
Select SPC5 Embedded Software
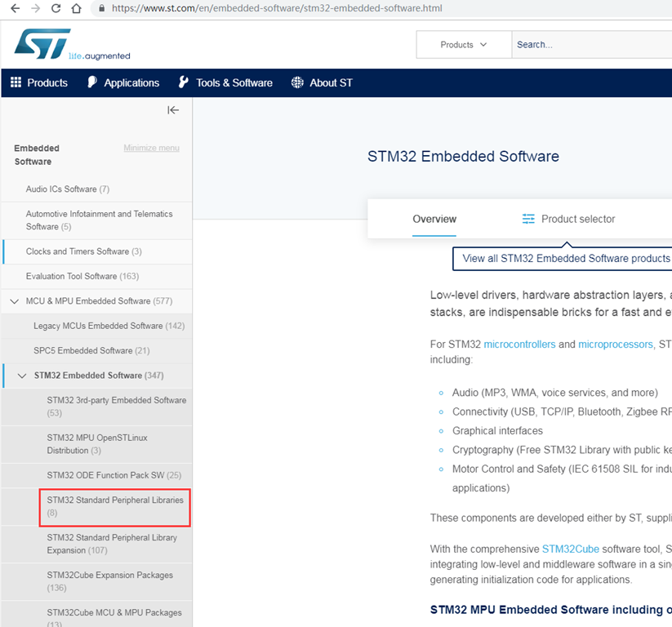tap(97, 351)
